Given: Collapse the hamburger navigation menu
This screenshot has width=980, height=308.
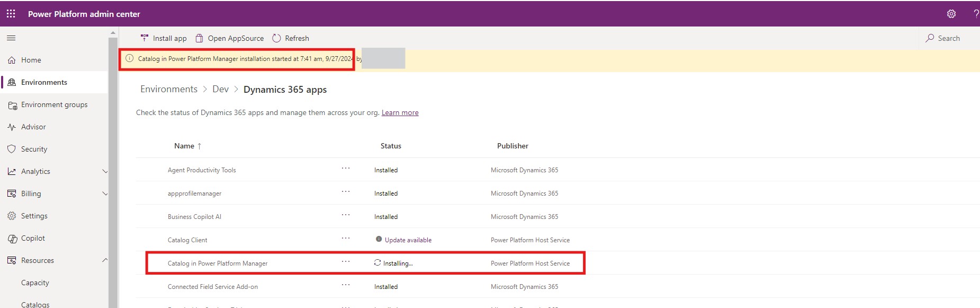Looking at the screenshot, I should (11, 38).
